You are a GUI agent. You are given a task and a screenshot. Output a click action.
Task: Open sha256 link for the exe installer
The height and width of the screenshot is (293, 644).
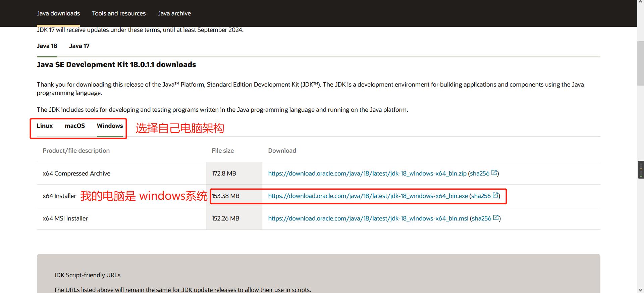[481, 196]
